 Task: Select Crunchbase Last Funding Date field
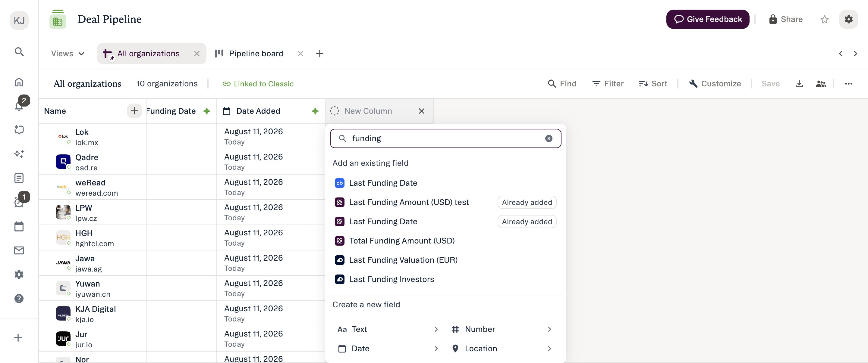(445, 183)
